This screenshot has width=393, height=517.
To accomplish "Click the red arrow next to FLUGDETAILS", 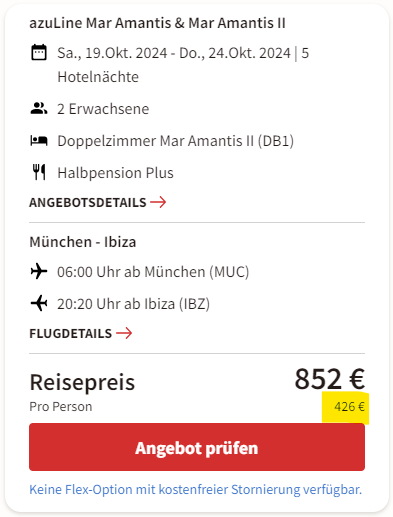I will pos(124,333).
